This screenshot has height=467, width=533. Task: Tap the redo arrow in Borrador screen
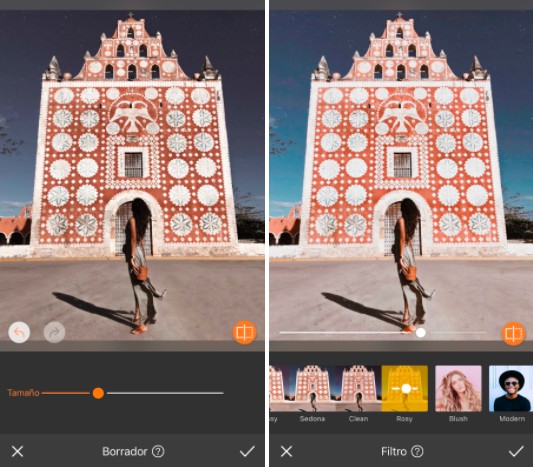[x=54, y=332]
